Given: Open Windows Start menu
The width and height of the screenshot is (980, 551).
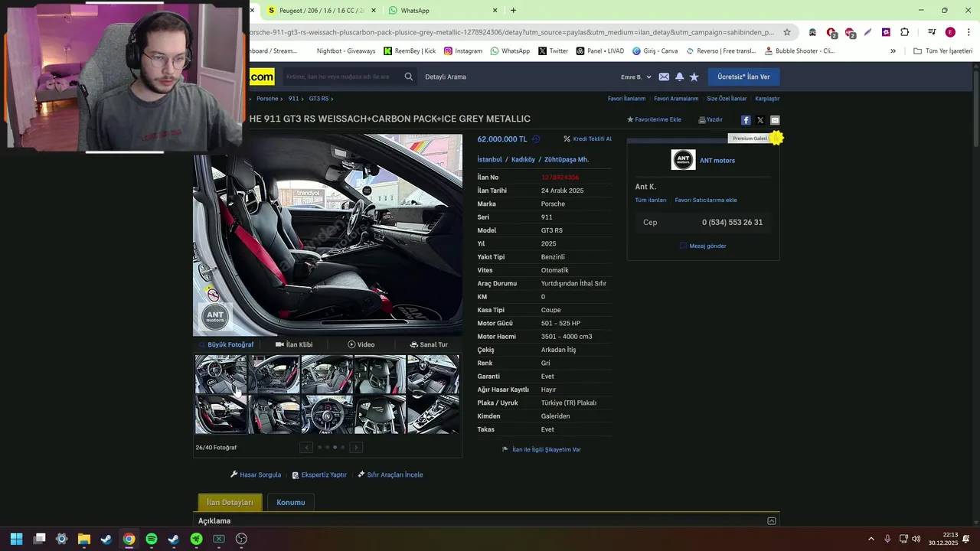Looking at the screenshot, I should point(16,539).
